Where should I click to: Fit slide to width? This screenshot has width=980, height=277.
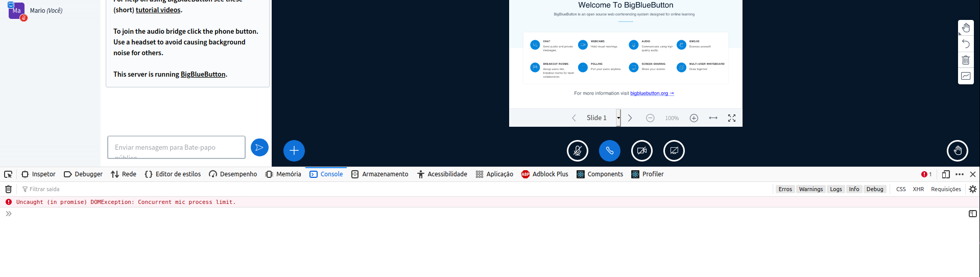[713, 118]
